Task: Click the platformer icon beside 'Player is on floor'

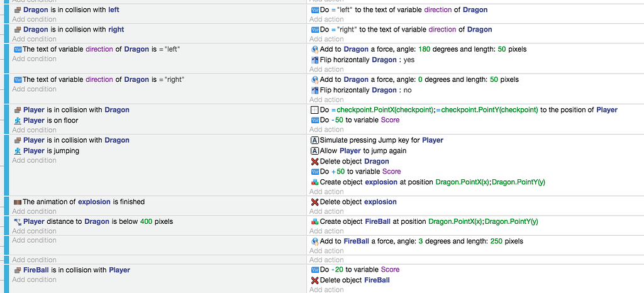Action: (18, 121)
